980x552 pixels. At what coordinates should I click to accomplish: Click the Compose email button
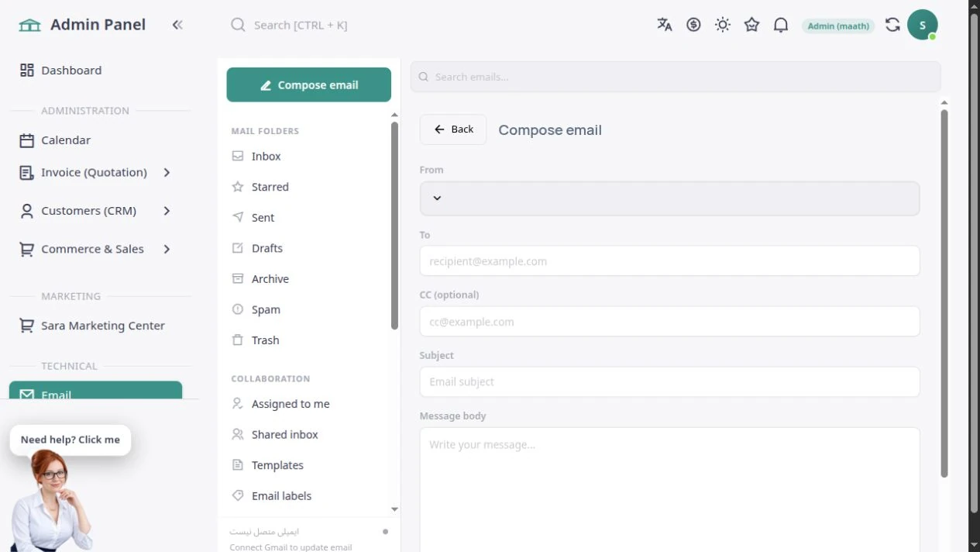click(308, 85)
